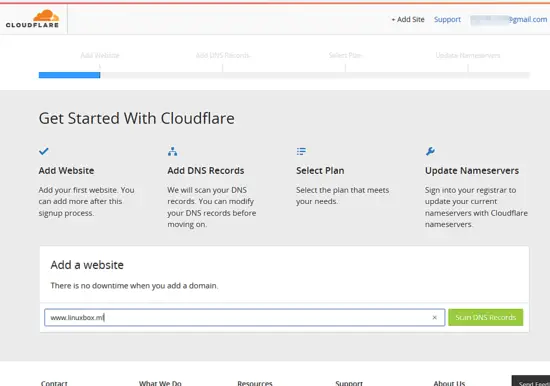Click the setup progress bar

tap(284, 75)
